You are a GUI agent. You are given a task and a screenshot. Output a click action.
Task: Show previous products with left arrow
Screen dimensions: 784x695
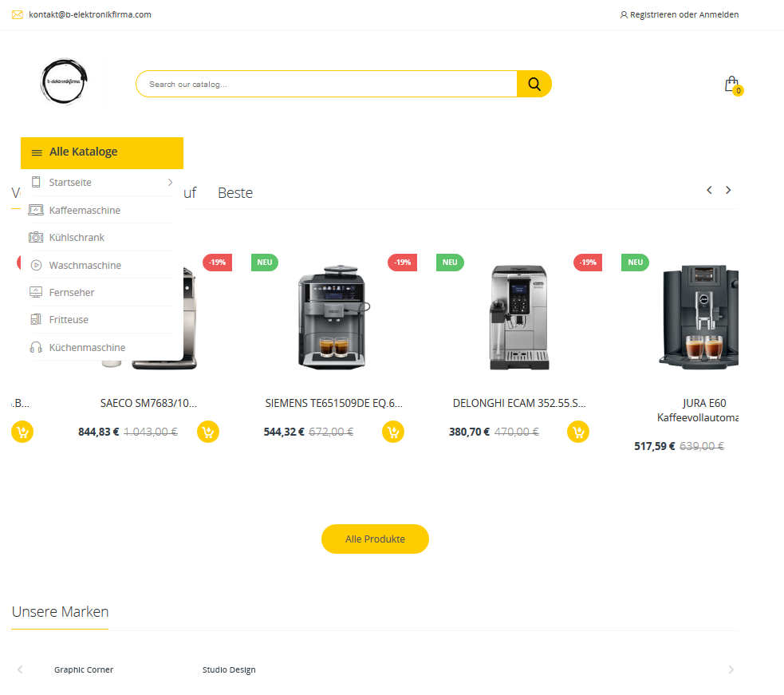[709, 190]
